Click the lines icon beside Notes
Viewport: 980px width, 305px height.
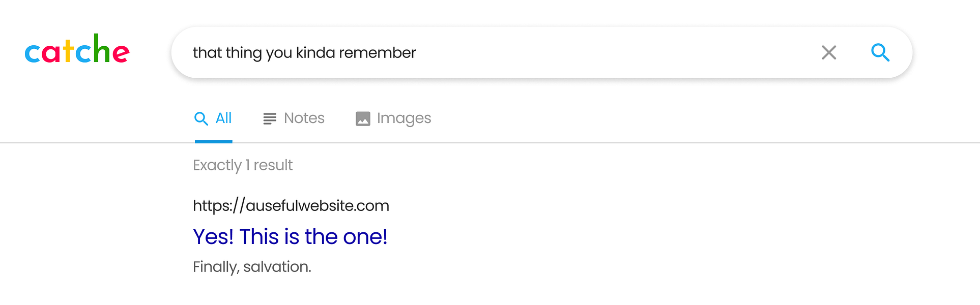pyautogui.click(x=270, y=119)
